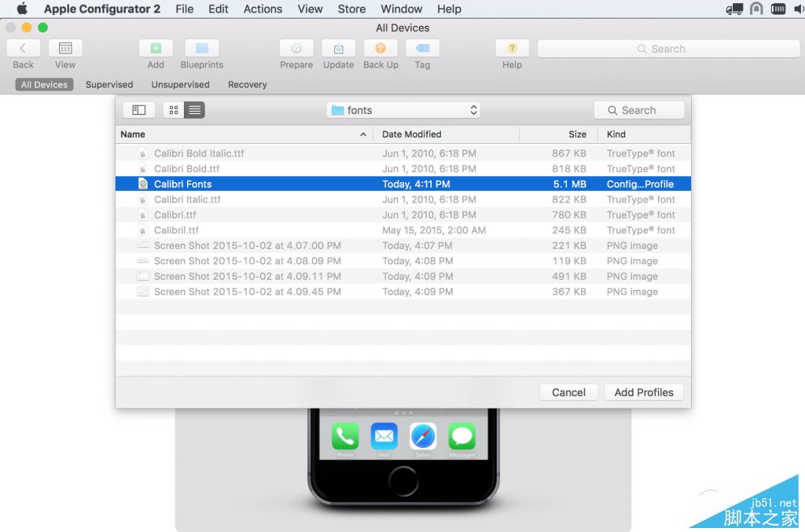This screenshot has height=532, width=805.
Task: Open the Help menu in menu bar
Action: (x=449, y=9)
